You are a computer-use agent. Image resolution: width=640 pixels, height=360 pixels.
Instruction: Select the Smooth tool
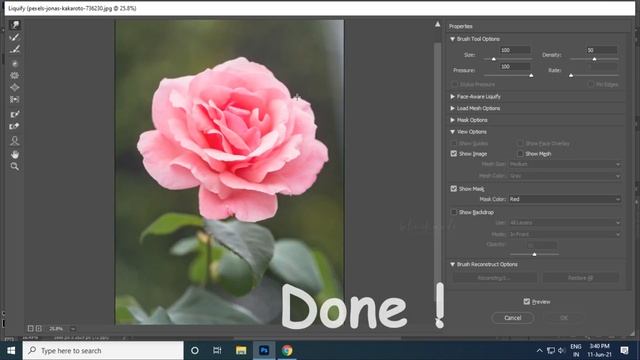15,50
